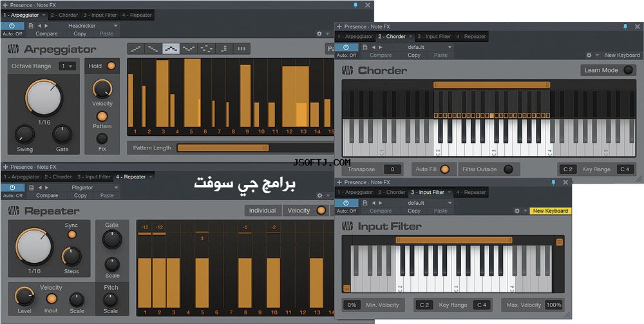Toggle Sync in the Repeater
The image size is (644, 324).
coord(72,234)
